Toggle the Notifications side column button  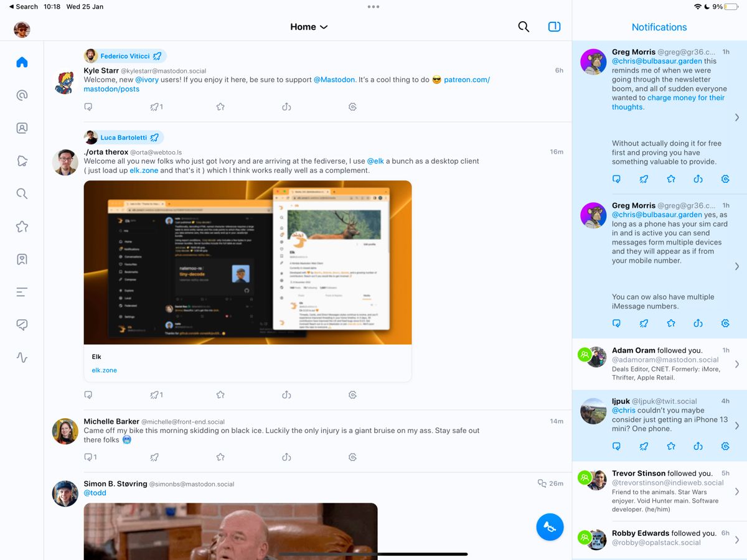click(x=554, y=27)
